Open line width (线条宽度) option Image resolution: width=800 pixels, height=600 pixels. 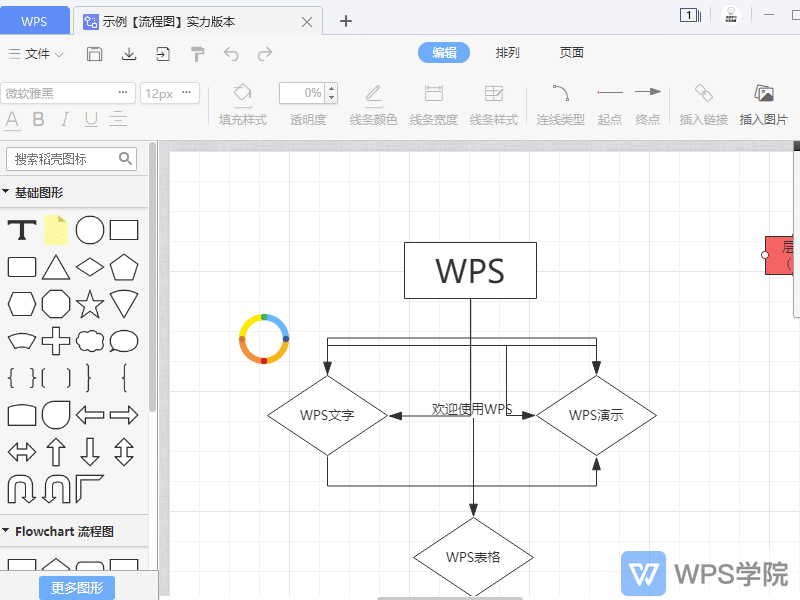(x=434, y=105)
